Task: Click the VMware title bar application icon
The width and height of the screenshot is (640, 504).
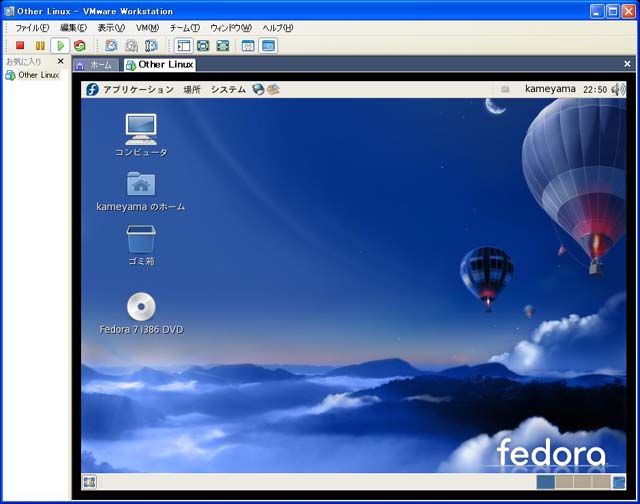Action: [9, 11]
